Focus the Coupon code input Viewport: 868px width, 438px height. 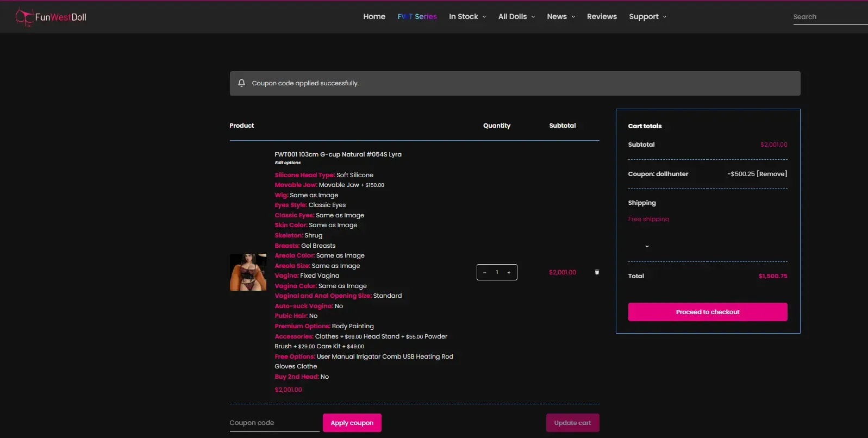[x=274, y=423]
